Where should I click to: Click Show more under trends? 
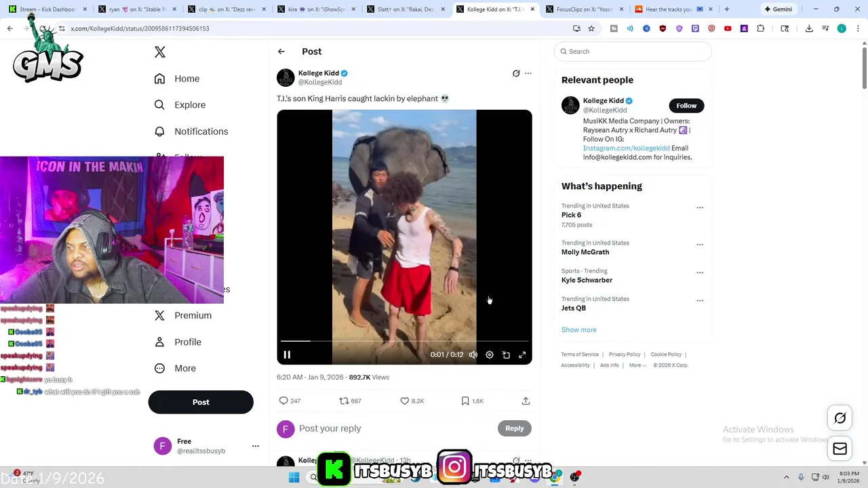point(579,329)
